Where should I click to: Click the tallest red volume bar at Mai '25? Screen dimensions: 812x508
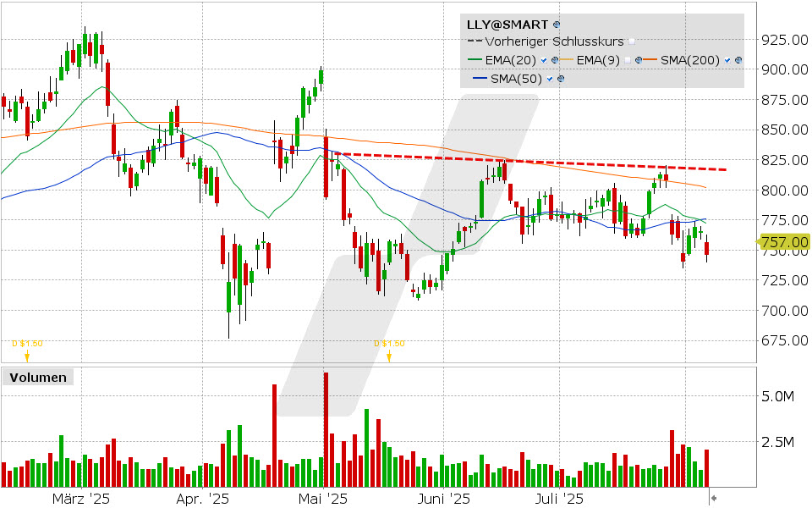click(x=326, y=430)
